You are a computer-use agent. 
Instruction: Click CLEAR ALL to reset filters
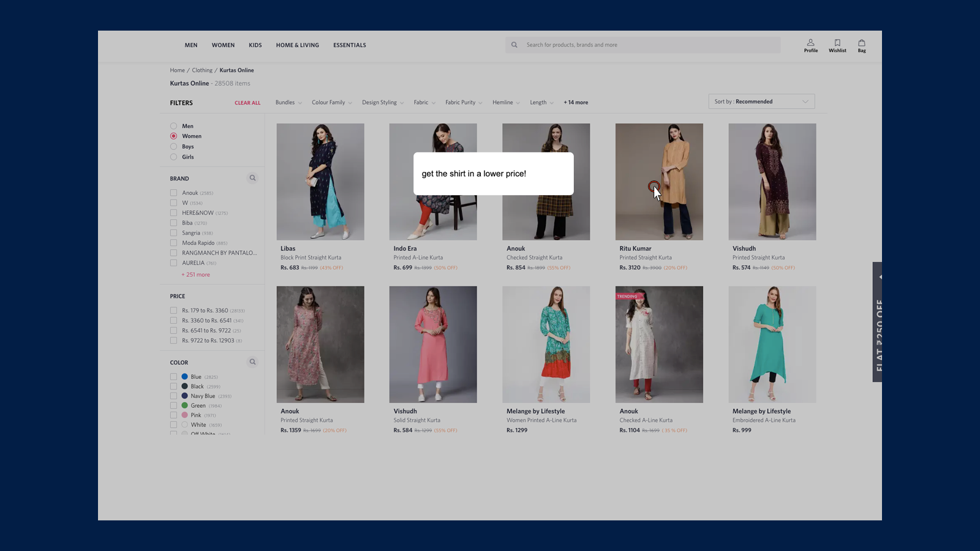pyautogui.click(x=247, y=102)
